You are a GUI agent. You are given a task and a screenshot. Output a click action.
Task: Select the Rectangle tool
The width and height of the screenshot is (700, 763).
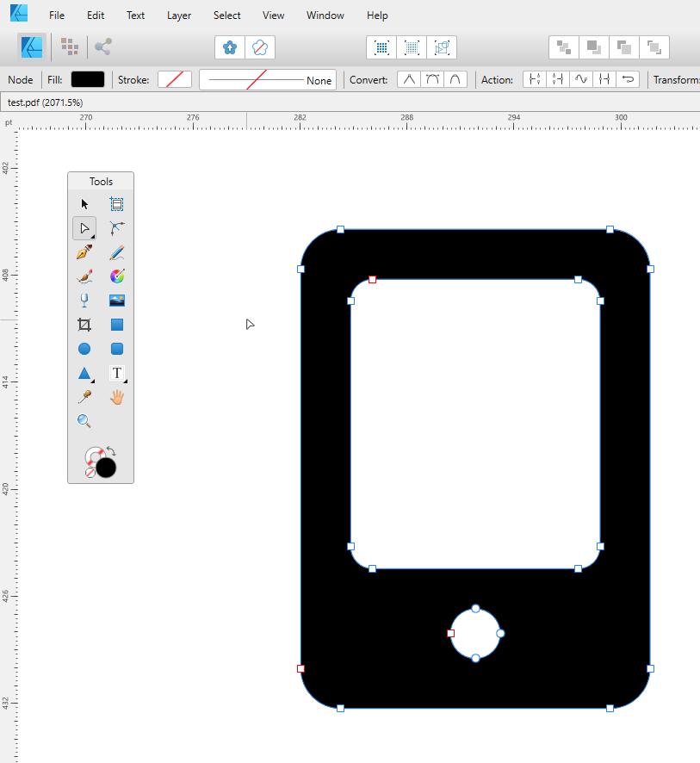coord(117,325)
